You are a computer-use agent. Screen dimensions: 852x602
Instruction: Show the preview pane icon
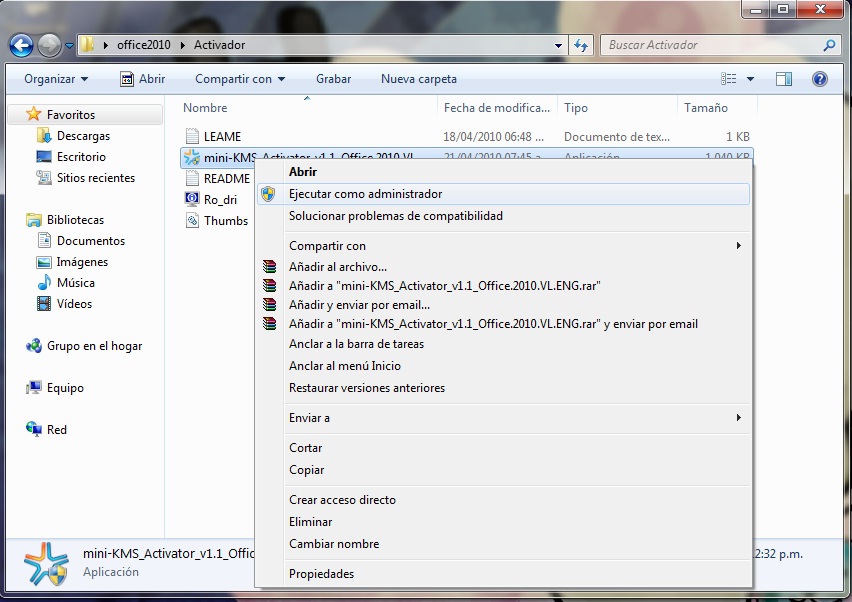[x=783, y=78]
